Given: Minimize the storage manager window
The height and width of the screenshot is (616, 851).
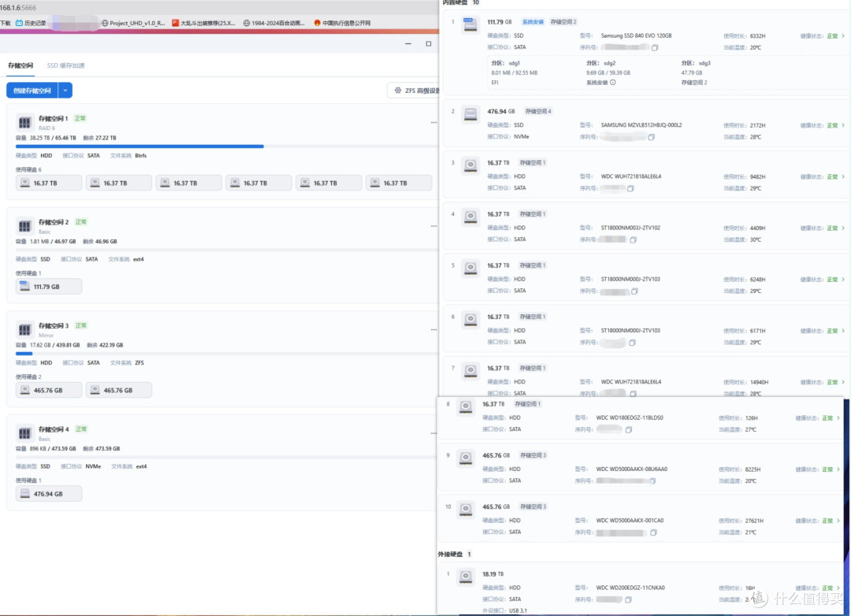Looking at the screenshot, I should click(x=408, y=44).
